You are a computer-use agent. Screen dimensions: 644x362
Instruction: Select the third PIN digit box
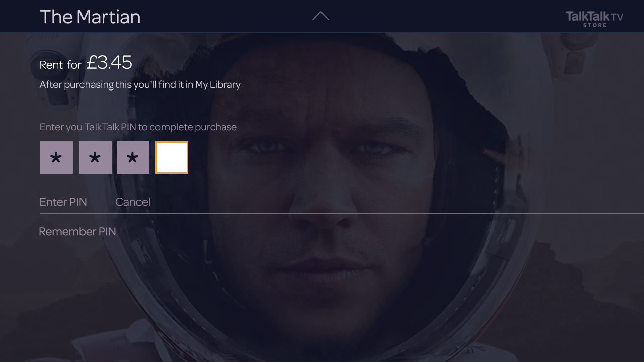point(133,158)
